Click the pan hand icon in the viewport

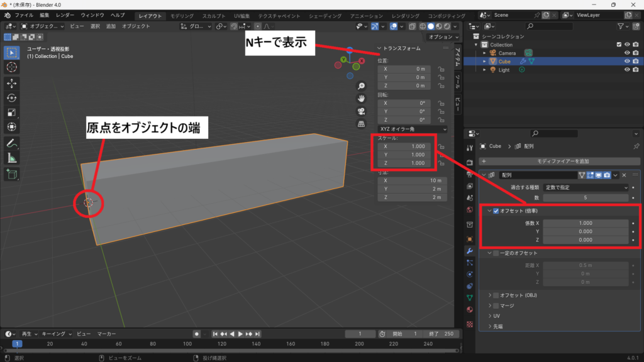pyautogui.click(x=362, y=99)
